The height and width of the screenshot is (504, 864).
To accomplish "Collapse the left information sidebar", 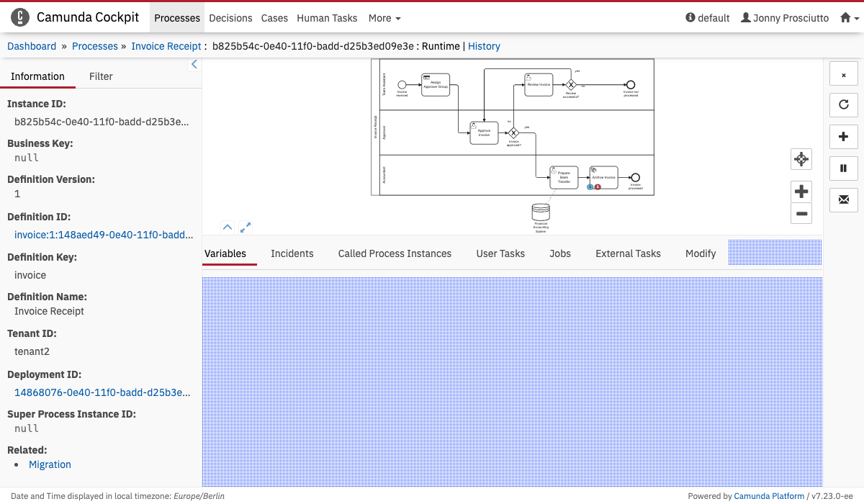I will [x=194, y=65].
